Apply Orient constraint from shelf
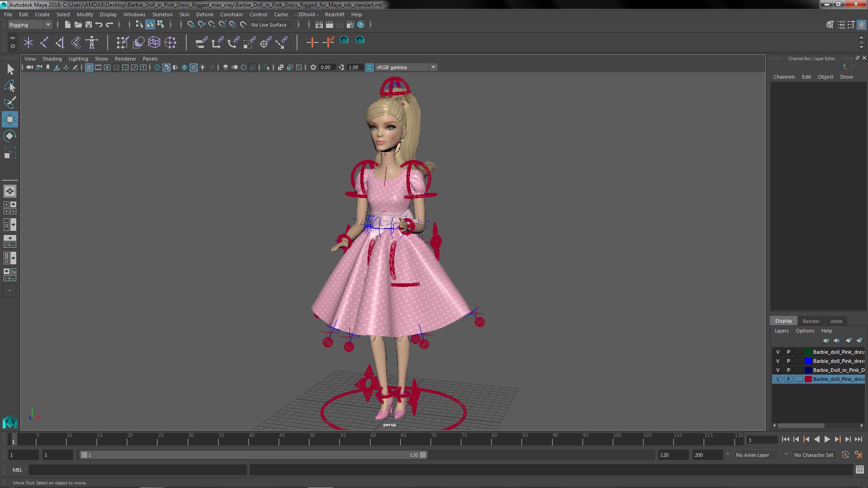The width and height of the screenshot is (868, 488). pos(233,42)
